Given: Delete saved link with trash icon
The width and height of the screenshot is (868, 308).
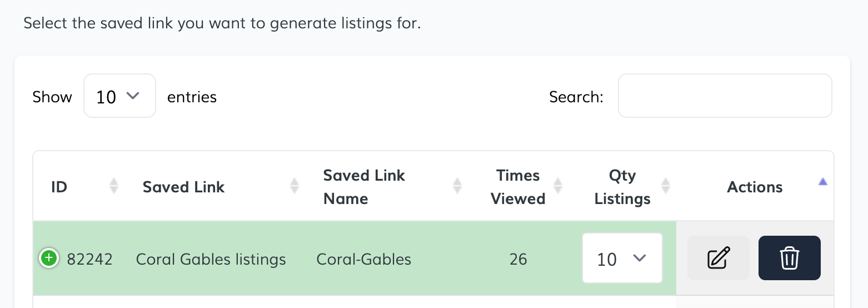Looking at the screenshot, I should (x=789, y=258).
